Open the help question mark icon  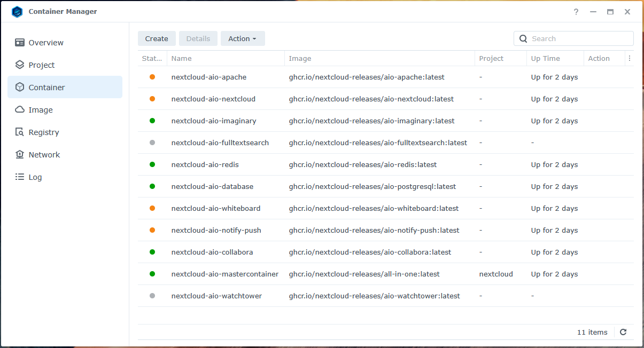coord(576,12)
